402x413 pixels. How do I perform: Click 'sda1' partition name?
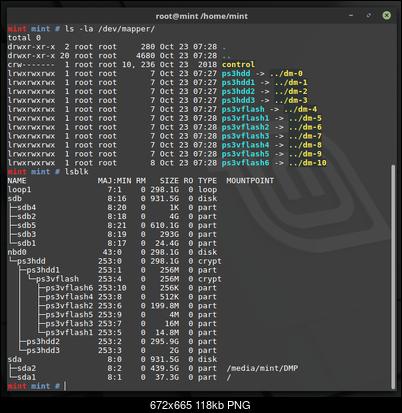26,377
